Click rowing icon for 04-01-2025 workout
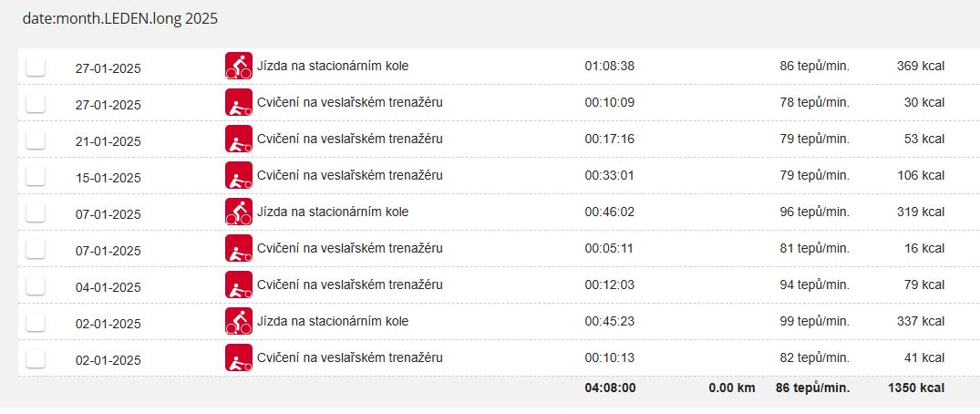The image size is (980, 414). coord(238,285)
